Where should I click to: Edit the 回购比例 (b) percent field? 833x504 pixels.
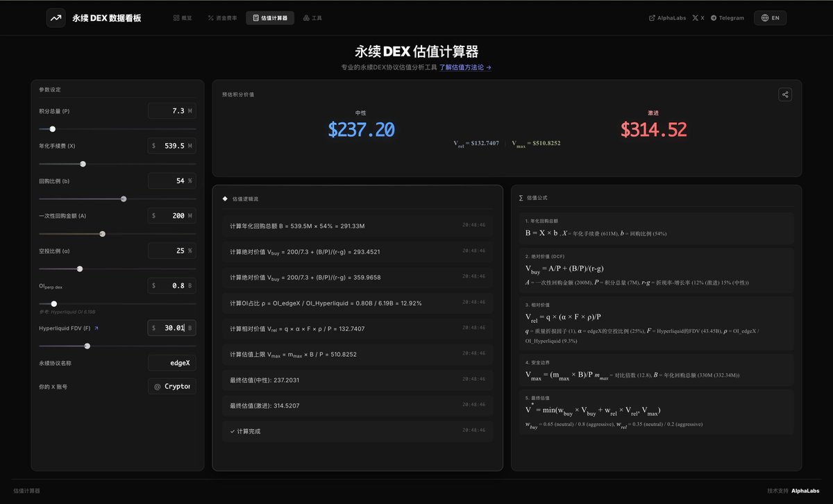172,180
